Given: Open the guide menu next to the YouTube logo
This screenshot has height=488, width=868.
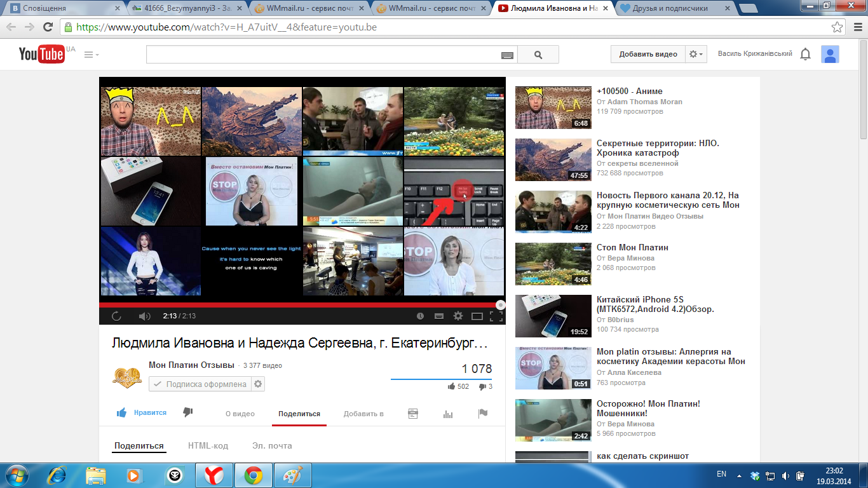Looking at the screenshot, I should pyautogui.click(x=92, y=55).
